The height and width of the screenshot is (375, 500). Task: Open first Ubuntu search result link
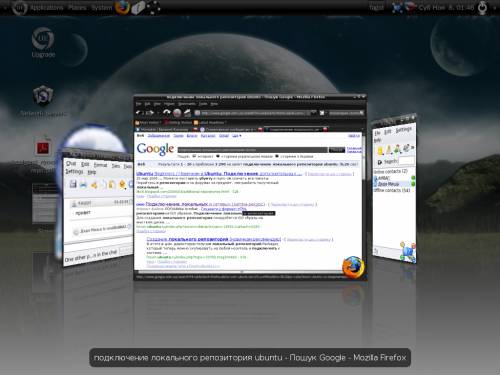[219, 174]
